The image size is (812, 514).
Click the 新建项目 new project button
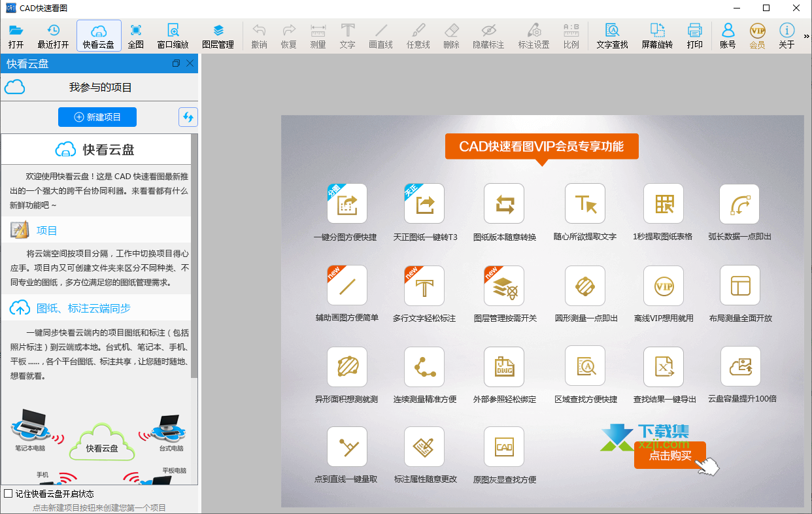point(97,117)
